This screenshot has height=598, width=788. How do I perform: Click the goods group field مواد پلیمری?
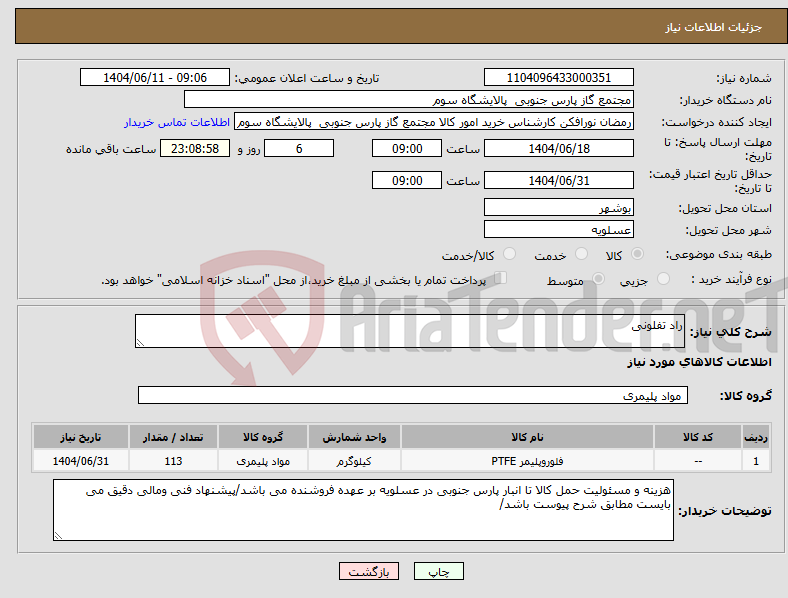point(413,395)
